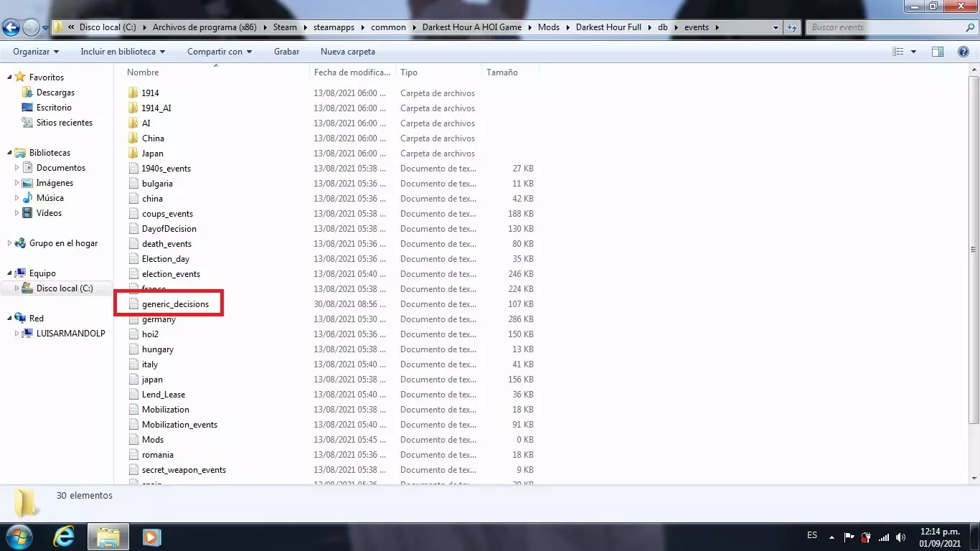Launch Internet Explorer from the taskbar

pyautogui.click(x=64, y=537)
